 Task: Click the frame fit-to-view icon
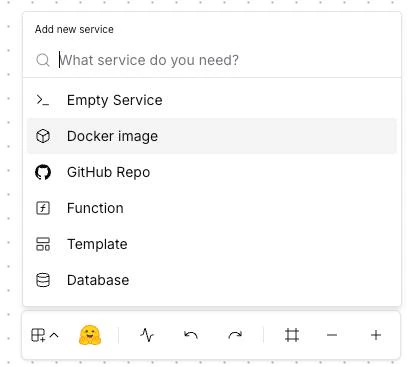(292, 335)
